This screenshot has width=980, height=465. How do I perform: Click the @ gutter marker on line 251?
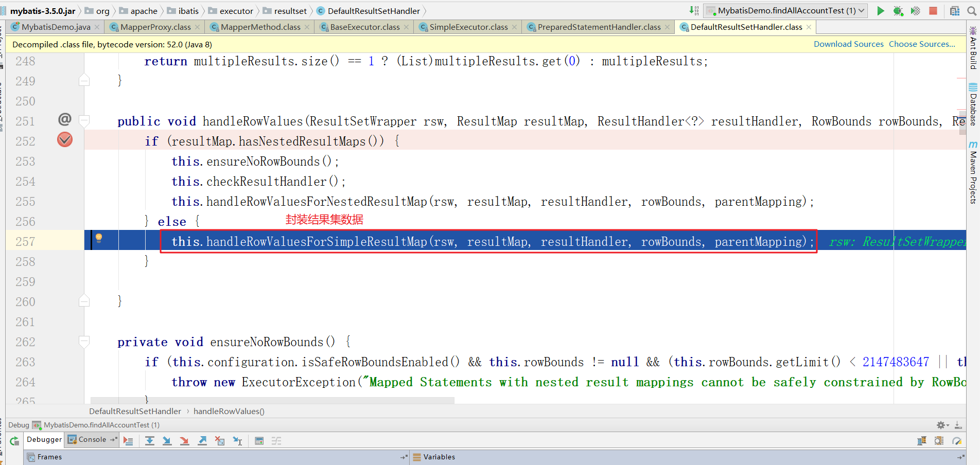coord(65,119)
